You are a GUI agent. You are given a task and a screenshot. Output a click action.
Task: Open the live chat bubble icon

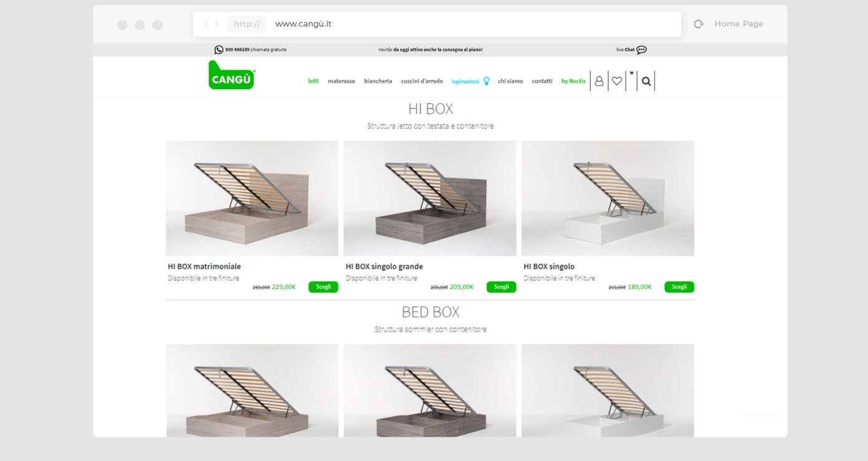[641, 50]
